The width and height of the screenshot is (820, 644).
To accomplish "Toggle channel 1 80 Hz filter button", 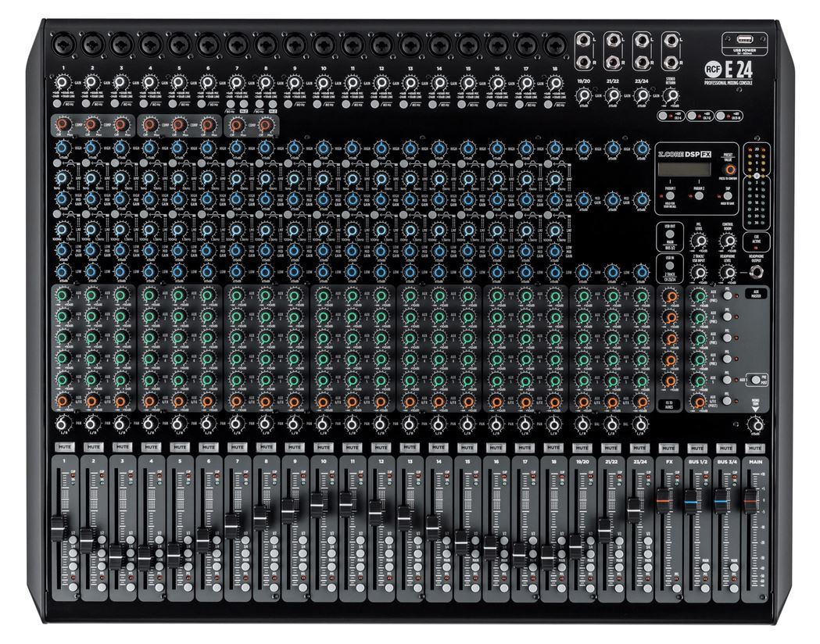I will click(x=58, y=105).
